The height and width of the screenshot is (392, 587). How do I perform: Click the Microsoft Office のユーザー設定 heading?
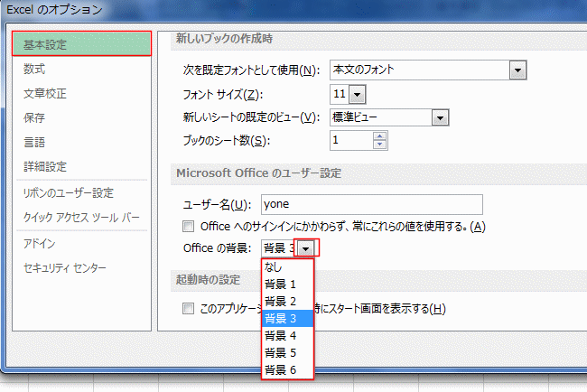click(258, 173)
